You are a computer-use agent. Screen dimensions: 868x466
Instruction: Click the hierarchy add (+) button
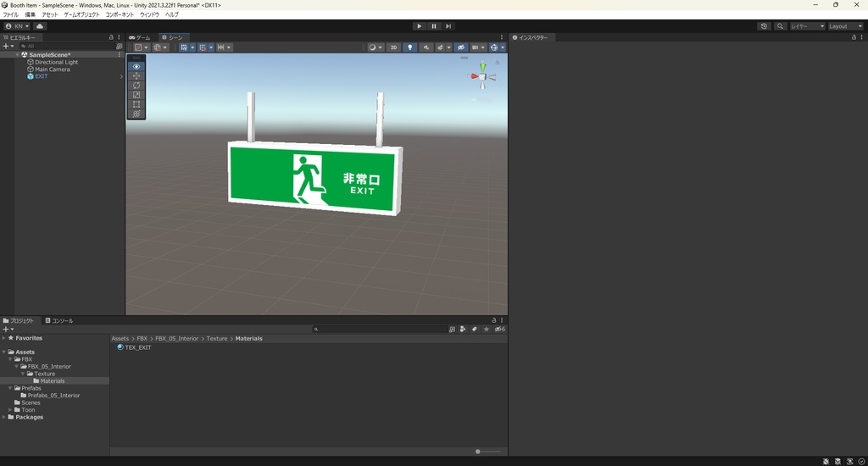[x=8, y=47]
